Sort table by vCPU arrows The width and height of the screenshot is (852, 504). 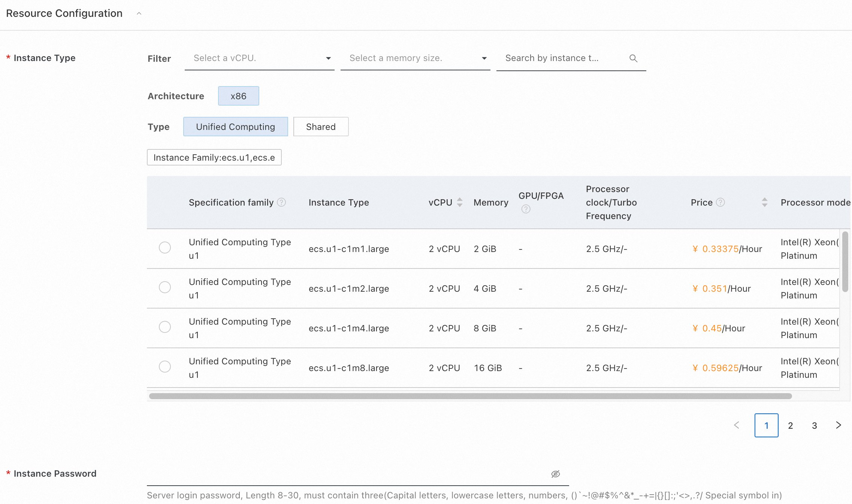tap(460, 203)
